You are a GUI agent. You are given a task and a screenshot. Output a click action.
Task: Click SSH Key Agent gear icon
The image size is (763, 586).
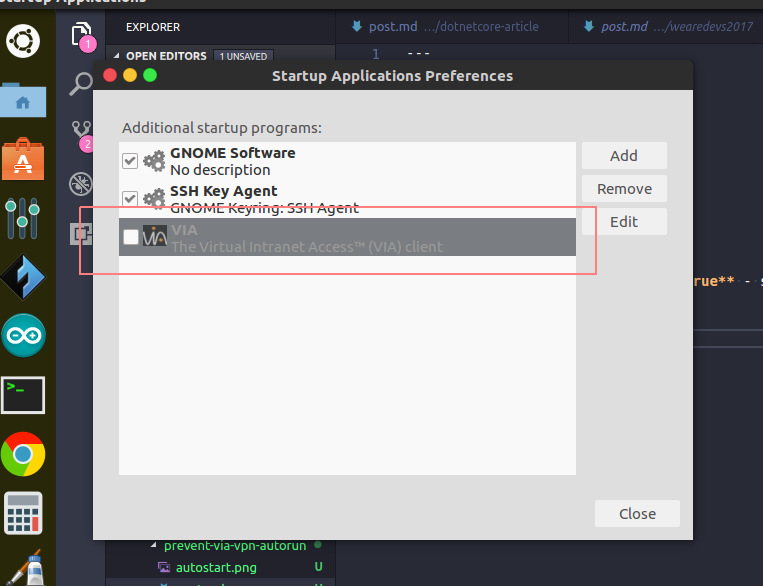tap(155, 199)
